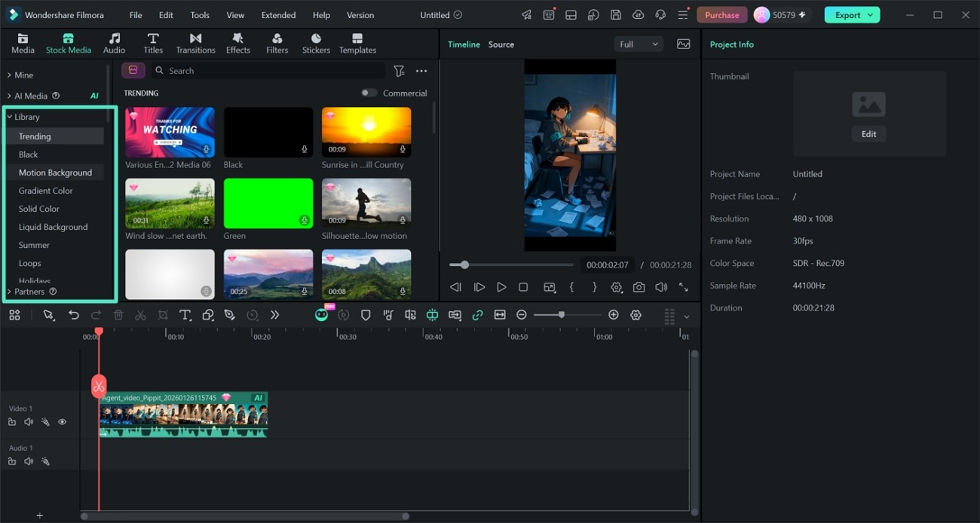The width and height of the screenshot is (980, 523).
Task: Open preview fullscreen with the expand arrows
Action: (x=684, y=287)
